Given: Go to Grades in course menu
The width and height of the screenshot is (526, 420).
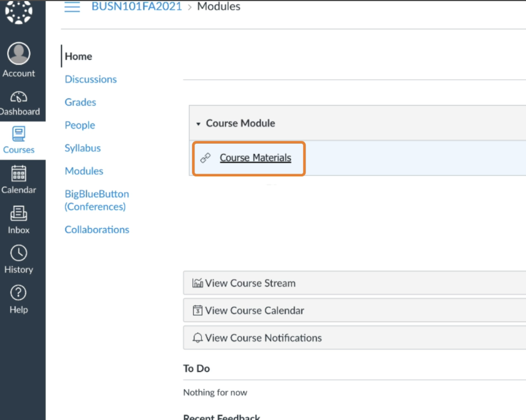Looking at the screenshot, I should point(80,102).
